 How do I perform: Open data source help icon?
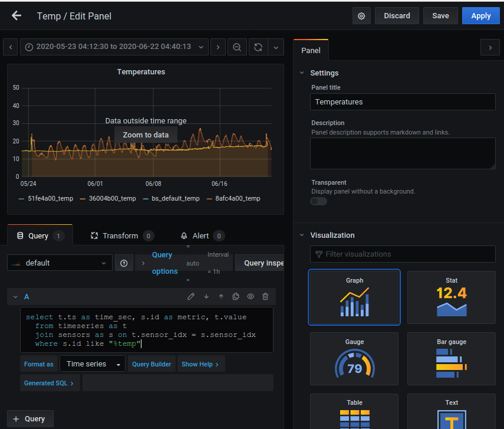[124, 263]
